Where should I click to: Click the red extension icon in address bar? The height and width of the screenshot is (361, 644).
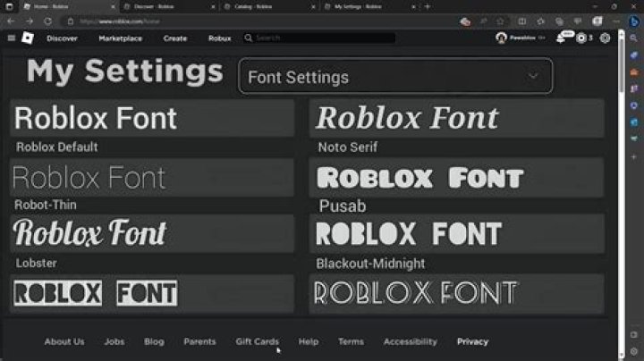click(465, 21)
